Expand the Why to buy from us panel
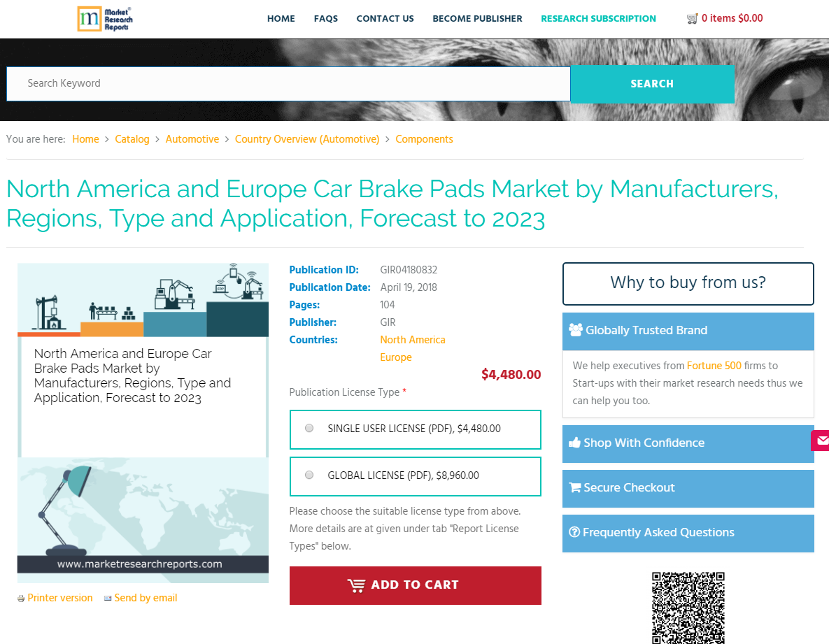The image size is (829, 644). click(x=688, y=283)
